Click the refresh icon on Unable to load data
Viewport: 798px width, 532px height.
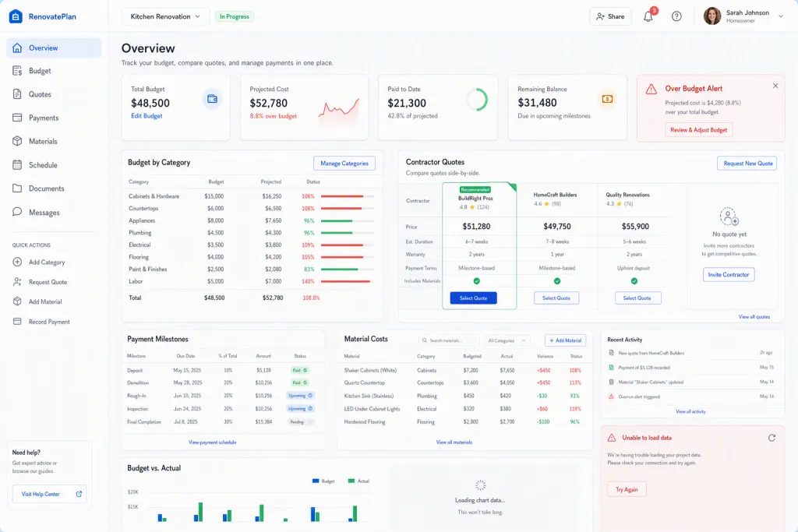click(772, 438)
